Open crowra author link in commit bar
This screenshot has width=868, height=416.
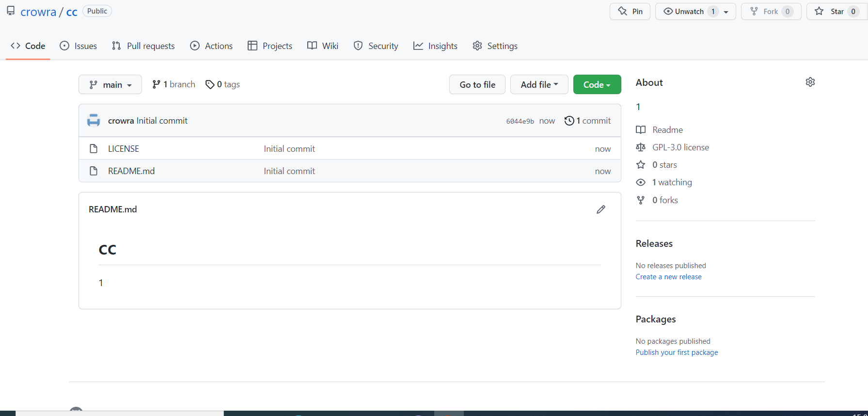click(121, 121)
